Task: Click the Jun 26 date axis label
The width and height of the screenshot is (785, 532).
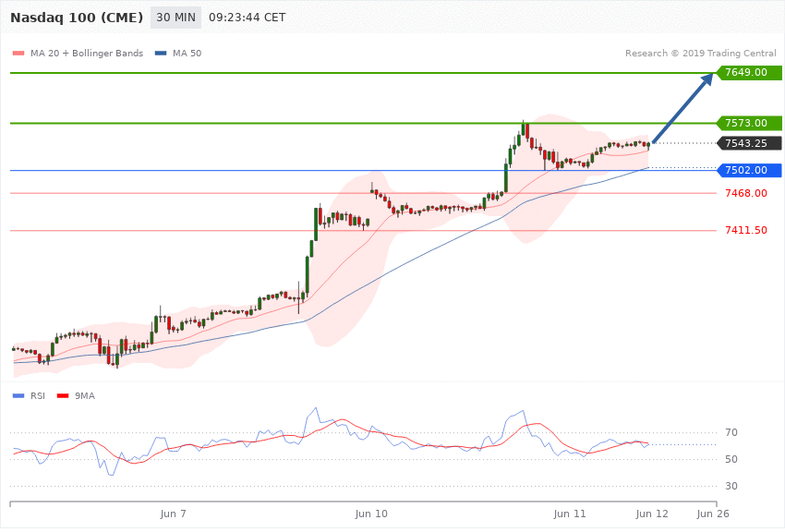Action: (x=713, y=514)
